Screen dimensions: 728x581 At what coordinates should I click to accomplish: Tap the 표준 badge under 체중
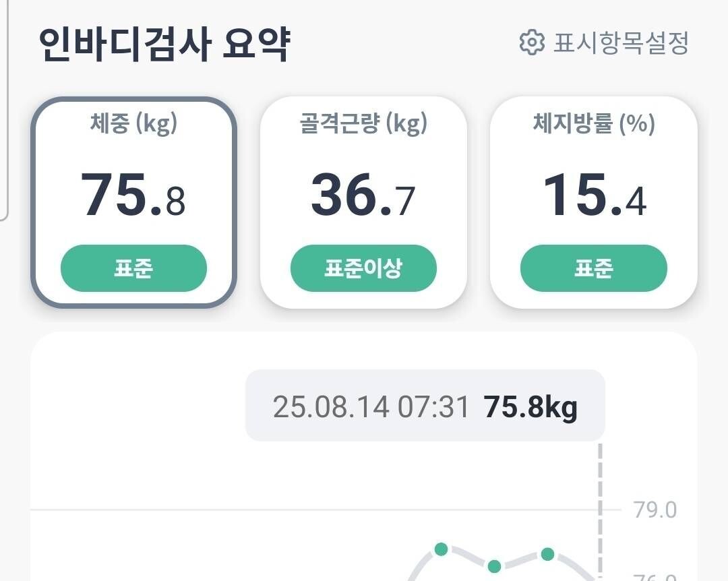133,268
